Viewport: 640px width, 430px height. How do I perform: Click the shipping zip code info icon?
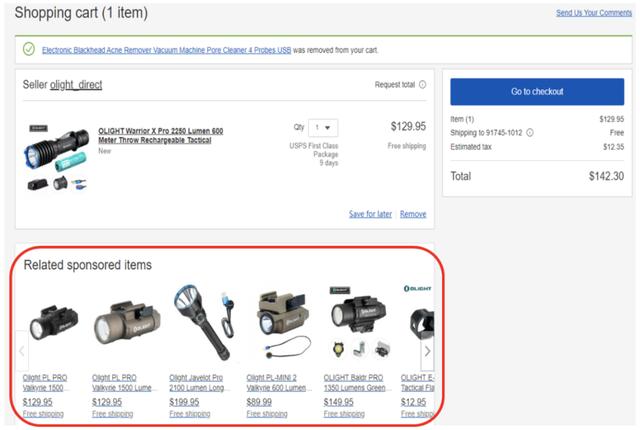[530, 133]
